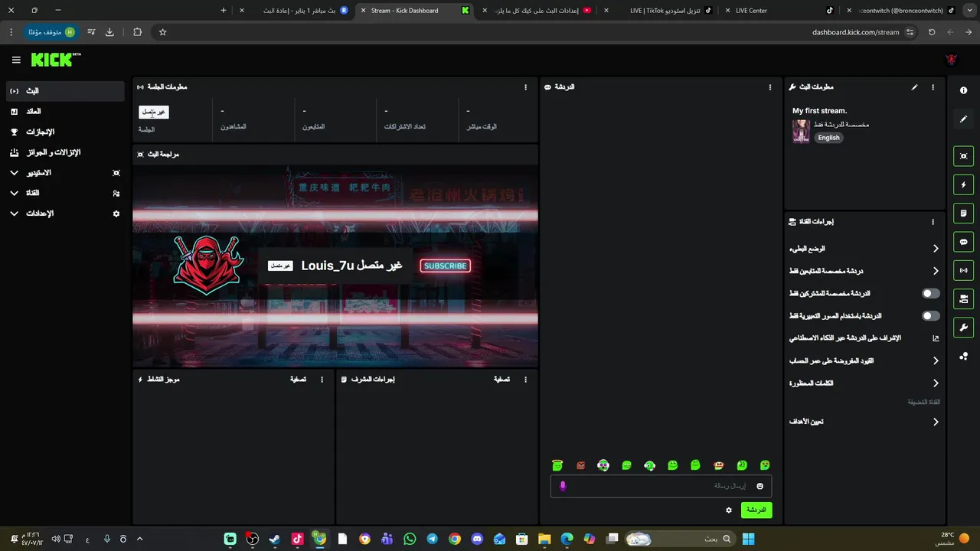This screenshot has height=551, width=980.
Task: Open three-dot menu of موجز النشاط panel
Action: click(x=322, y=380)
